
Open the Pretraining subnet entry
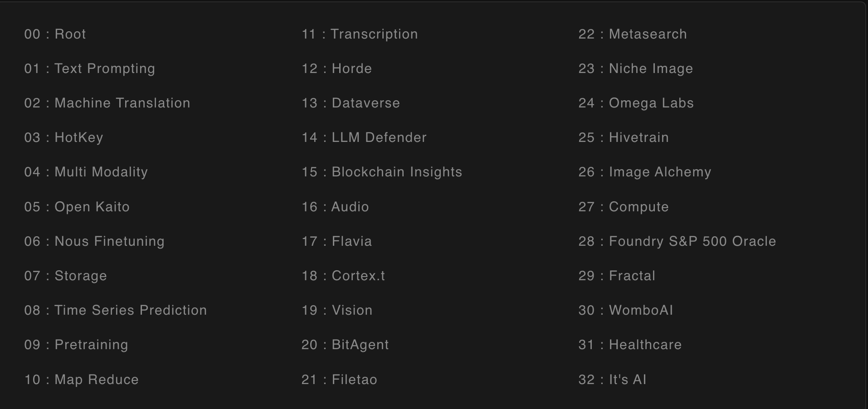pyautogui.click(x=76, y=345)
